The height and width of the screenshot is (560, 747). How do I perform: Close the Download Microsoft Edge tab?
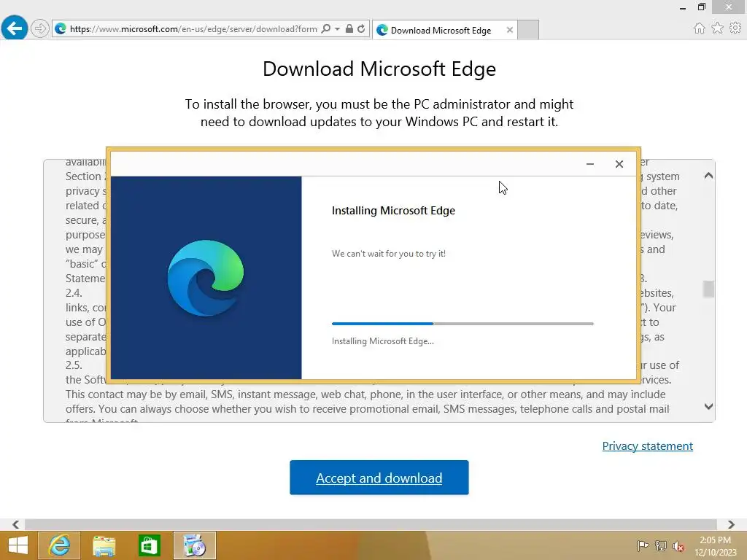pos(510,30)
